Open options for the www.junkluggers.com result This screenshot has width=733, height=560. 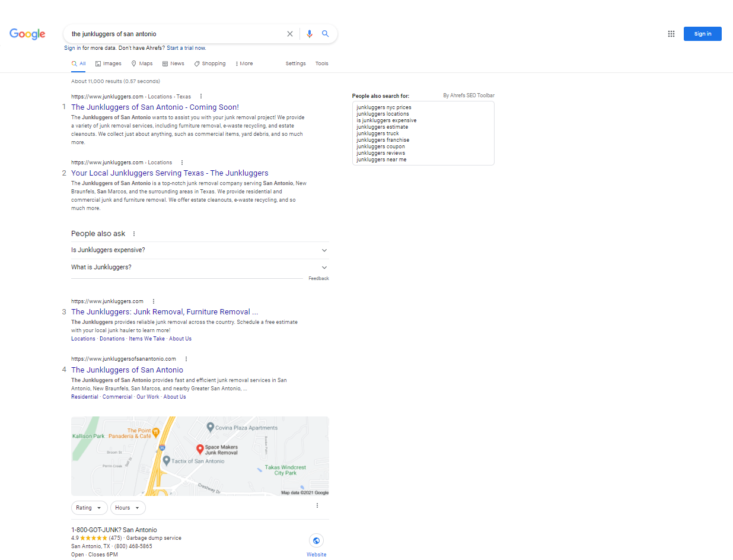click(154, 301)
